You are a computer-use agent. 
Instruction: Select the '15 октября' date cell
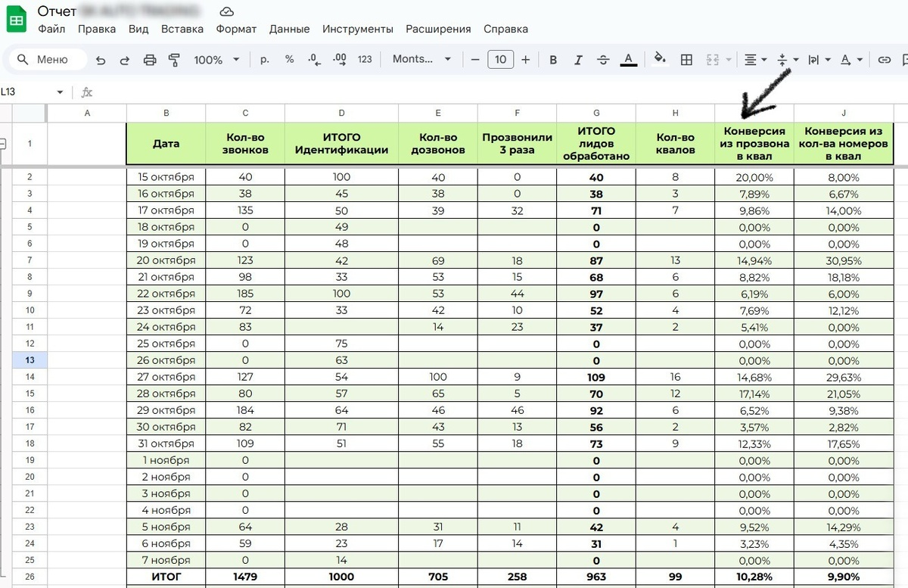166,177
